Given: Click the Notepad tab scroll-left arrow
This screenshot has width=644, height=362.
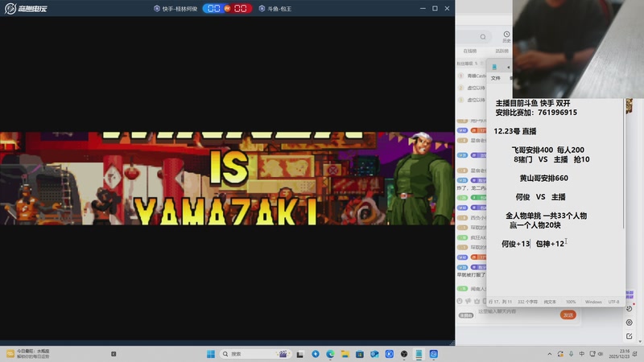Looking at the screenshot, I should click(508, 68).
